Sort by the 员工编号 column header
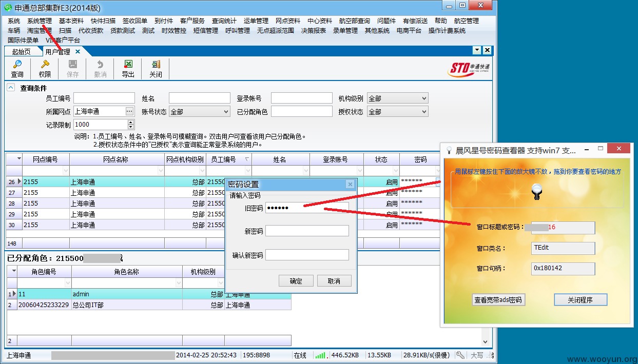This screenshot has height=364, width=638. click(228, 159)
